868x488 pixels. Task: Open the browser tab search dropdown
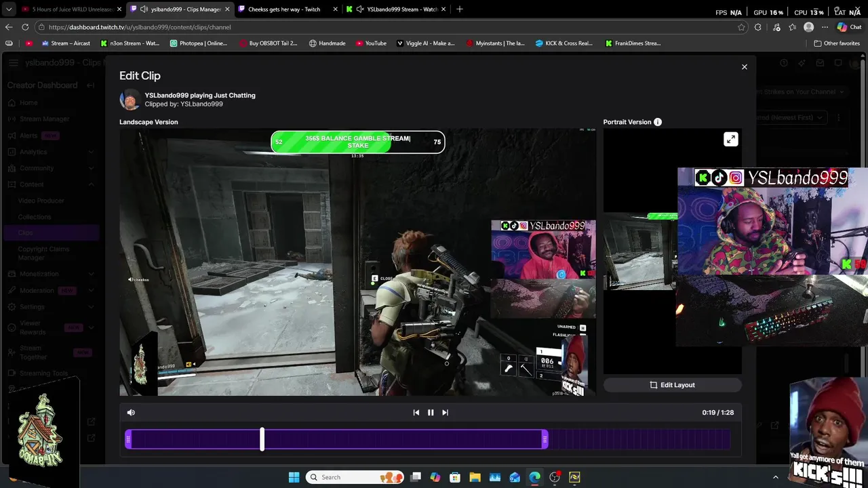[x=9, y=9]
